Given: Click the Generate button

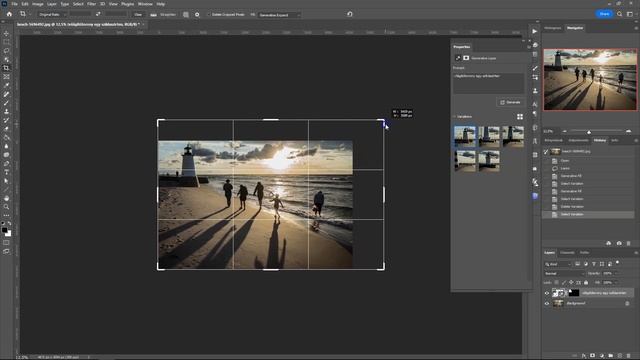Looking at the screenshot, I should coord(510,102).
